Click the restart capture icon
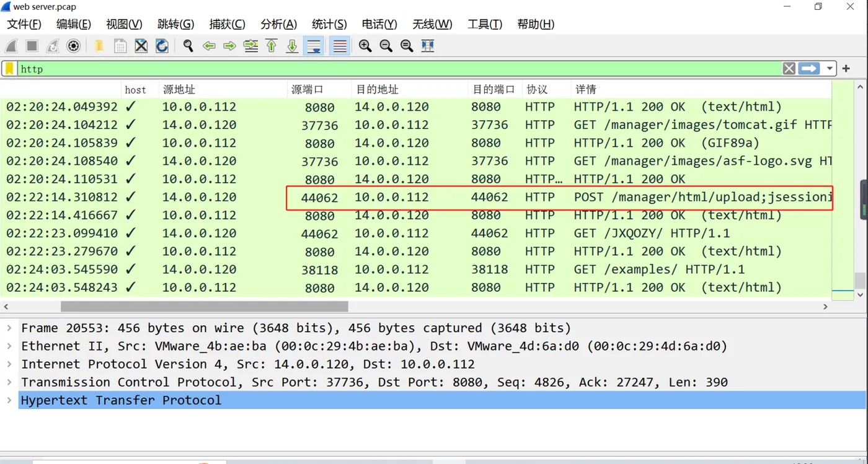868x464 pixels. click(x=53, y=46)
